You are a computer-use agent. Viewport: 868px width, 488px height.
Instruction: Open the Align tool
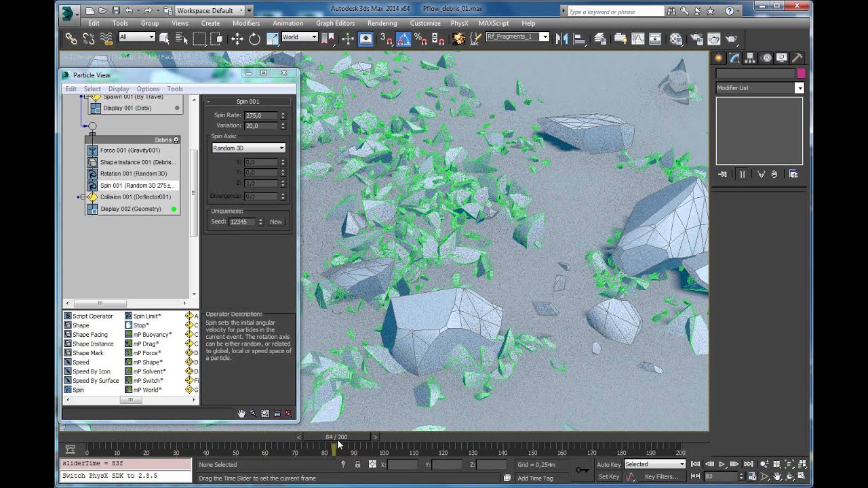click(x=580, y=39)
